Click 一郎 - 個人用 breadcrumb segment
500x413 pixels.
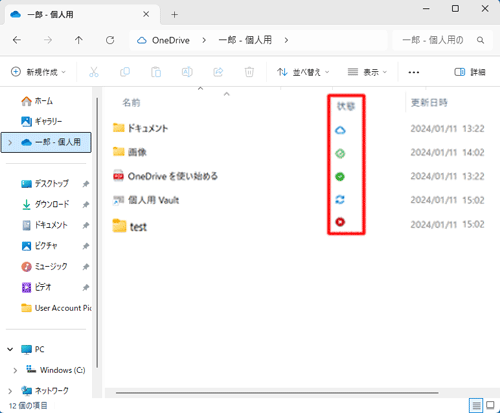(x=245, y=40)
